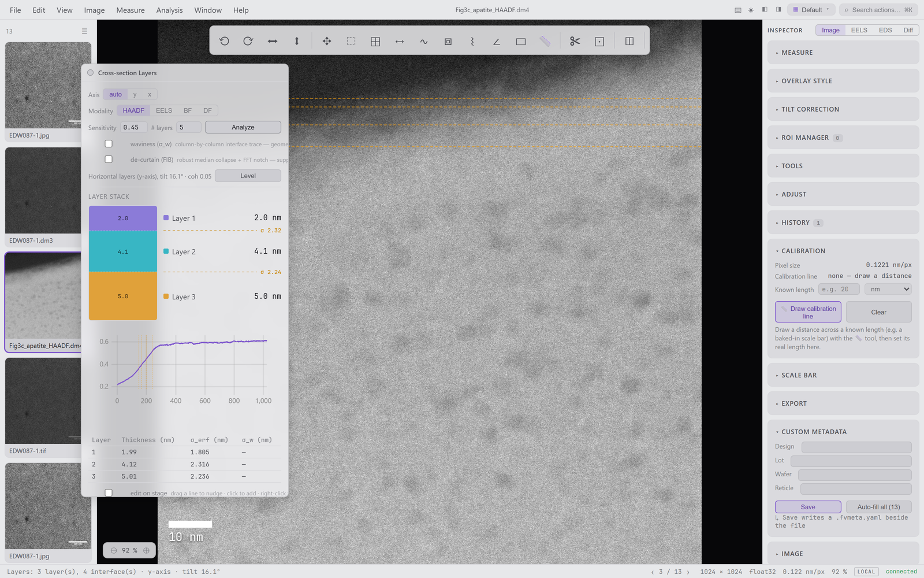924x578 pixels.
Task: Expand the MEASURE section
Action: tap(843, 53)
